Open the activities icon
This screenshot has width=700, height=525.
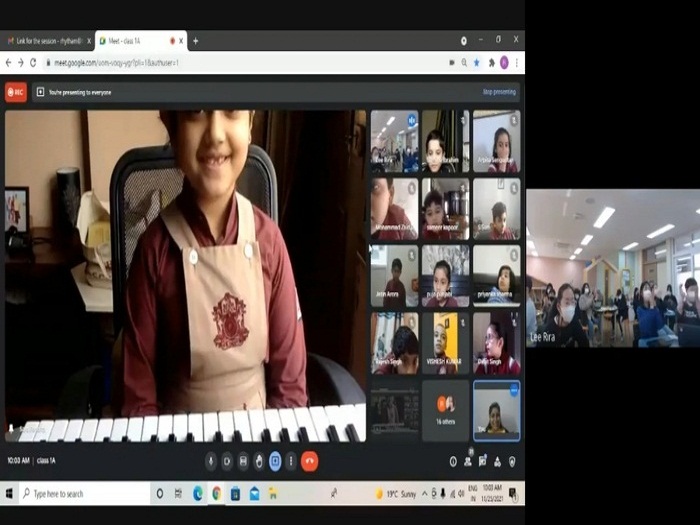(x=497, y=462)
